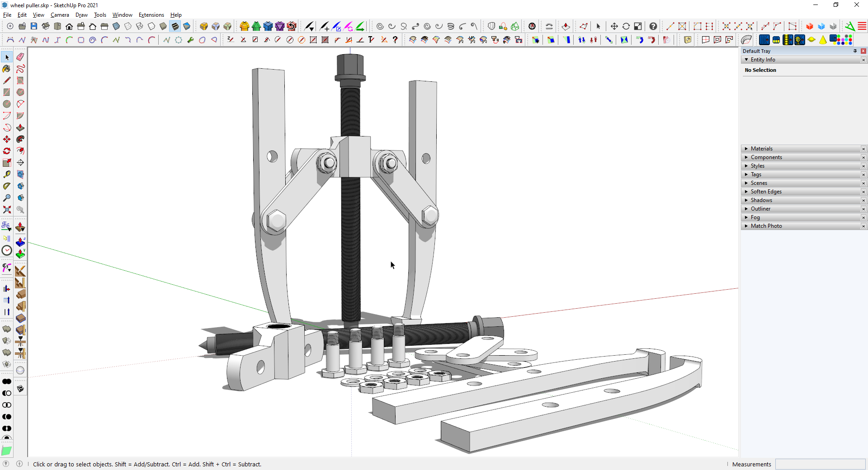Choose the Freehand squiggle tool
This screenshot has width=868, height=470.
(20, 69)
